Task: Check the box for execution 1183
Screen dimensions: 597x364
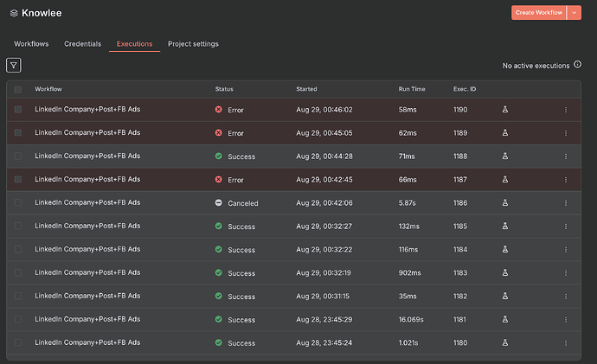Action: [x=18, y=272]
